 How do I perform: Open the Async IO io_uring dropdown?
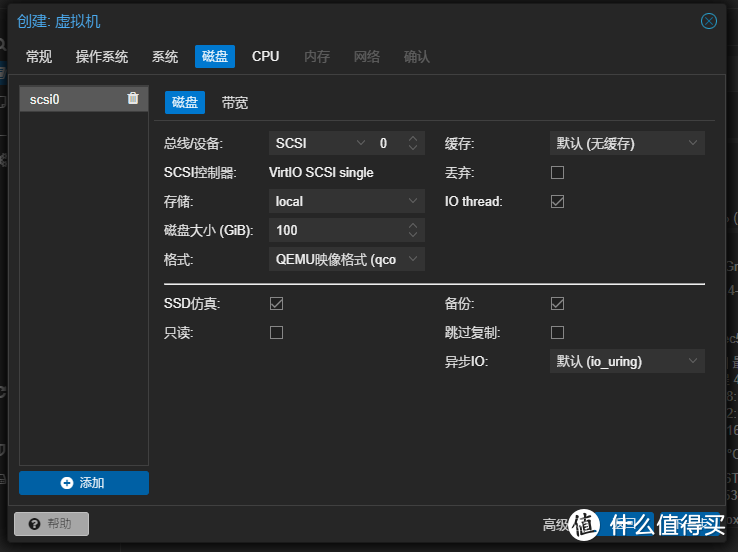[627, 361]
